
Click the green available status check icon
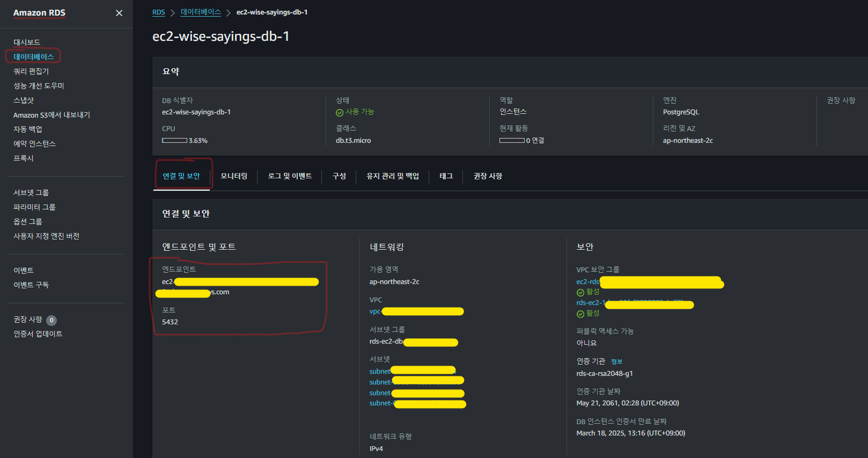coord(340,113)
